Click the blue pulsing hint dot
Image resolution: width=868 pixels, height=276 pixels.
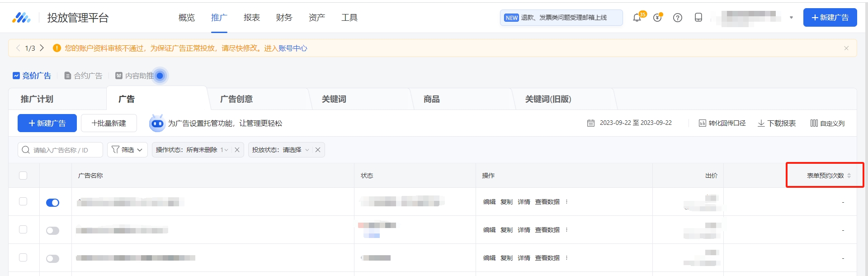pos(160,76)
